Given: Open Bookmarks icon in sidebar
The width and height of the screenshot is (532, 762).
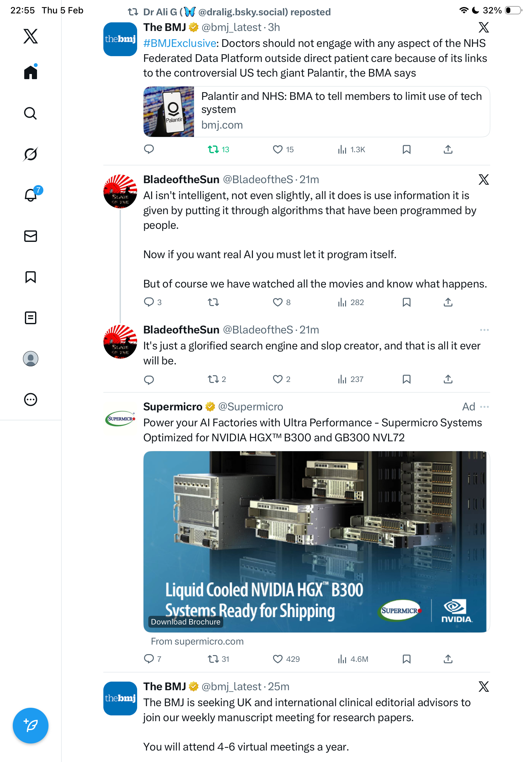Looking at the screenshot, I should [30, 277].
